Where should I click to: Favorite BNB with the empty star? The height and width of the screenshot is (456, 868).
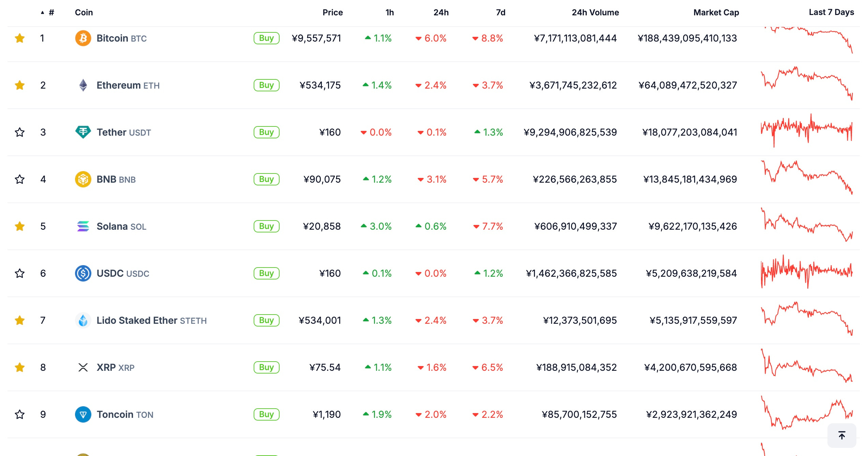coord(20,179)
